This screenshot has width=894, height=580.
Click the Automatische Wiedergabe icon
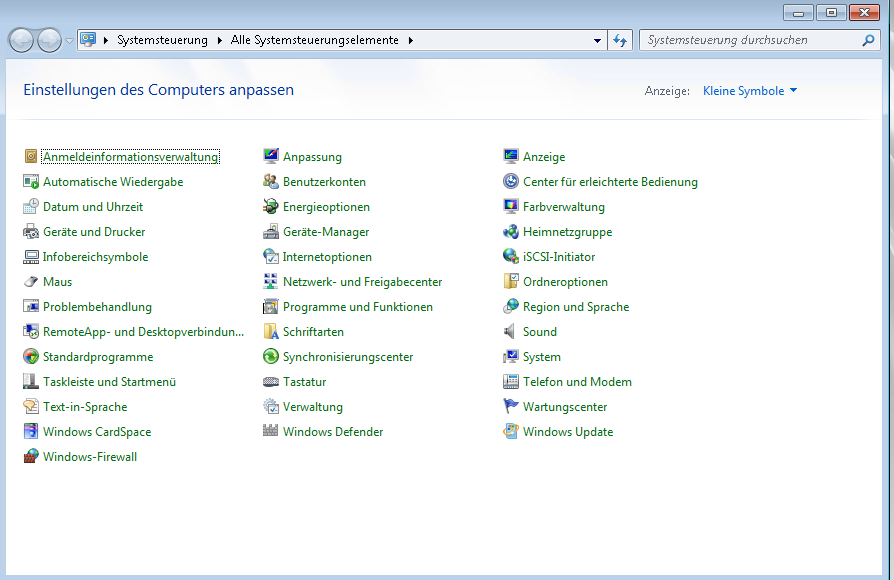point(31,181)
